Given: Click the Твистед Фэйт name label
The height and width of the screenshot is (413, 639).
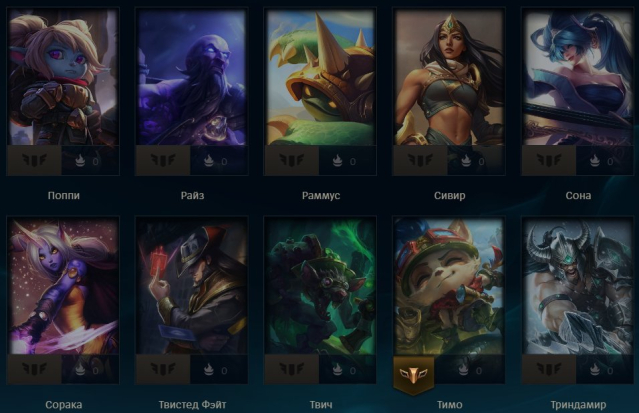Looking at the screenshot, I should coord(192,405).
